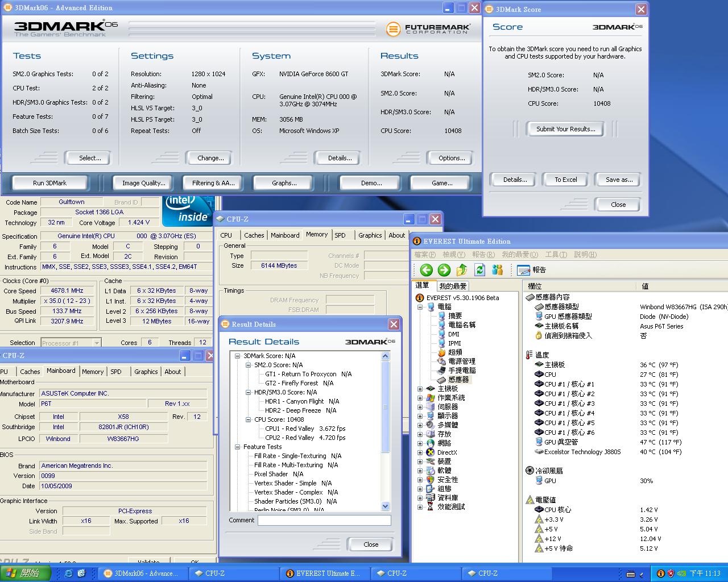Click the 安全性 security shield icon
The width and height of the screenshot is (728, 582).
click(x=431, y=480)
